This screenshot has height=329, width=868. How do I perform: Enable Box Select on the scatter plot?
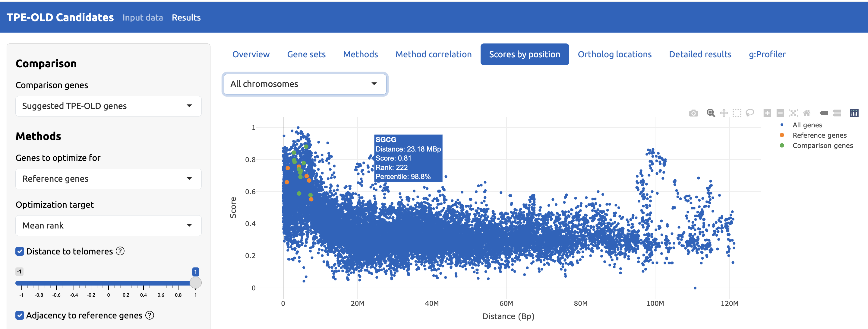click(x=737, y=113)
